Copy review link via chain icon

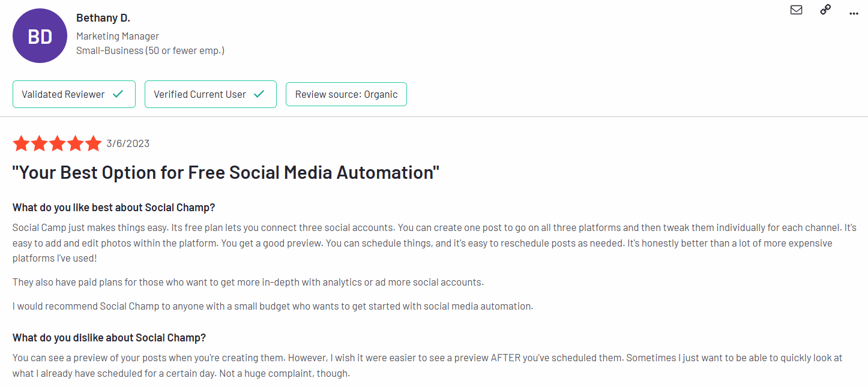(825, 10)
